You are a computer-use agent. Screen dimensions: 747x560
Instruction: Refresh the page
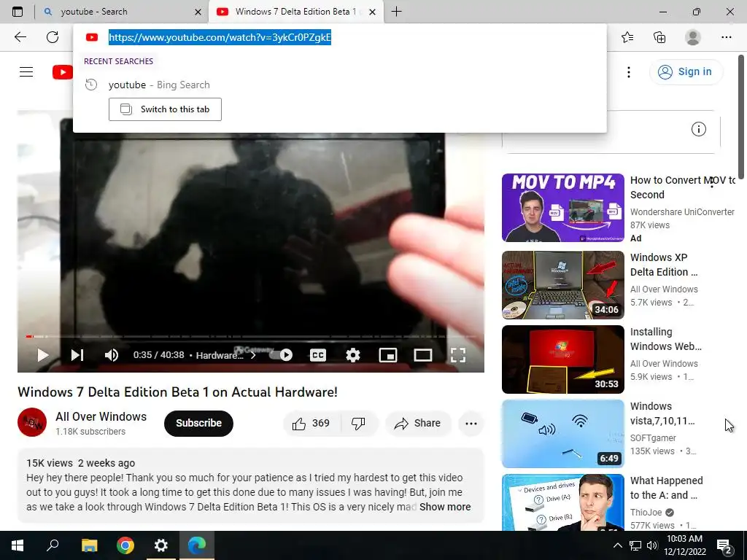coord(53,37)
